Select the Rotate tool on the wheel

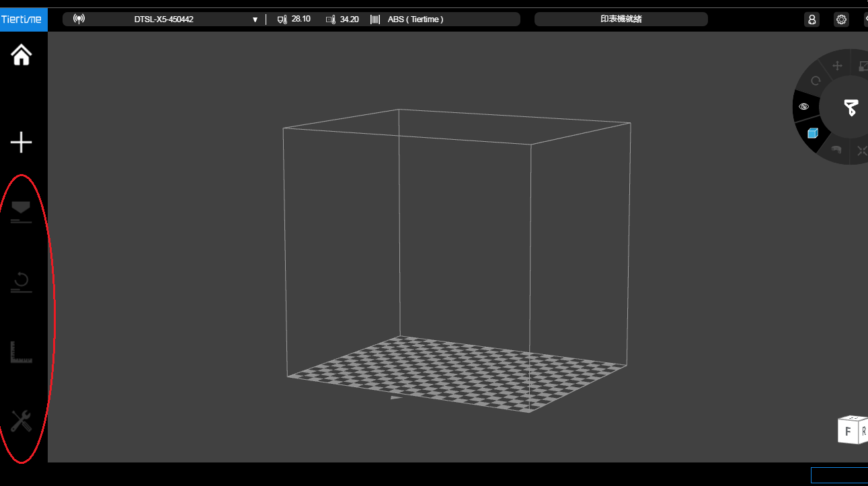tap(816, 81)
